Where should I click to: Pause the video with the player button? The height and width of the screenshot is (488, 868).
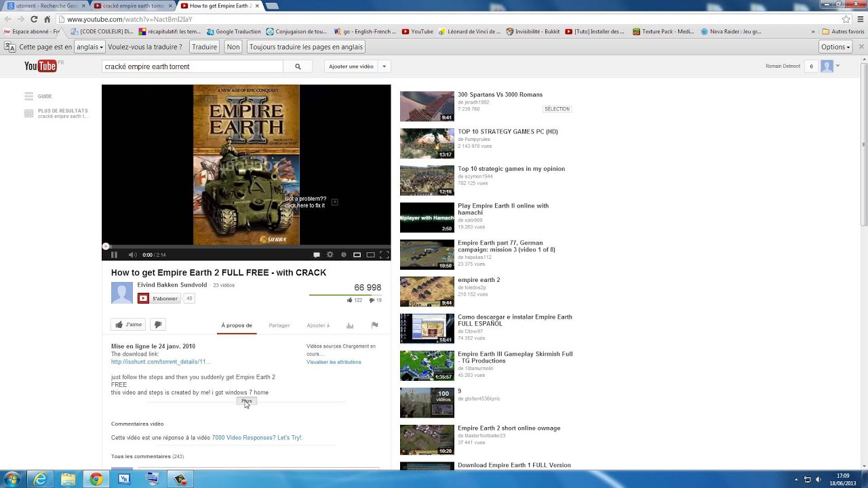pyautogui.click(x=114, y=255)
